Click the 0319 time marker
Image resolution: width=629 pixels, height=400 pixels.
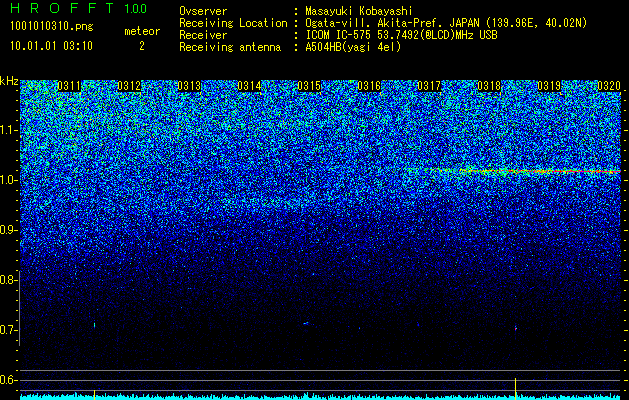[549, 86]
